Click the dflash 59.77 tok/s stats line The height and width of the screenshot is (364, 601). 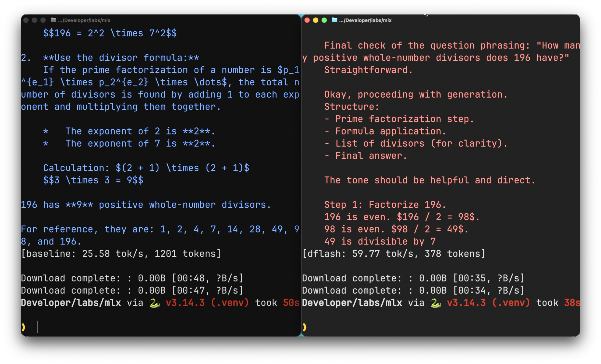pos(393,254)
